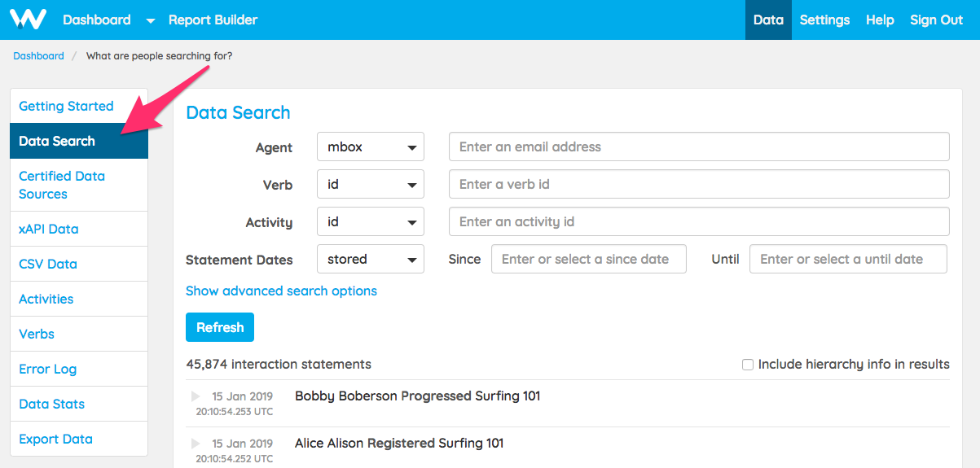
Task: Open the Verb id dropdown
Action: pyautogui.click(x=371, y=185)
